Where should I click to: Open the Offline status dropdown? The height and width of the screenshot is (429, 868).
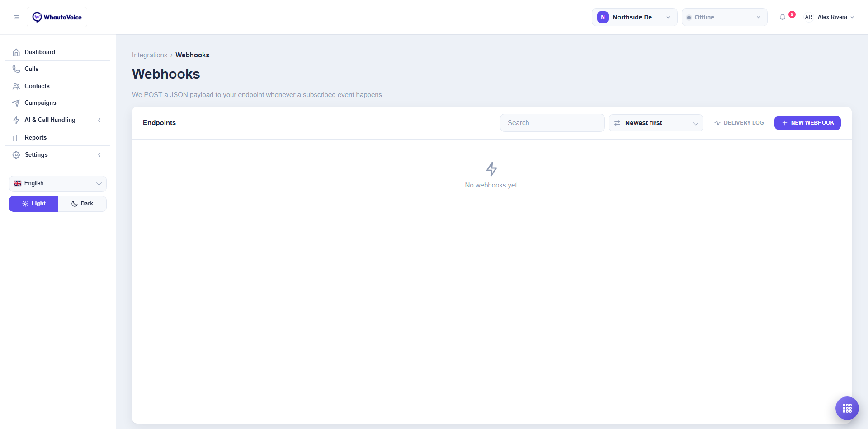pos(724,17)
